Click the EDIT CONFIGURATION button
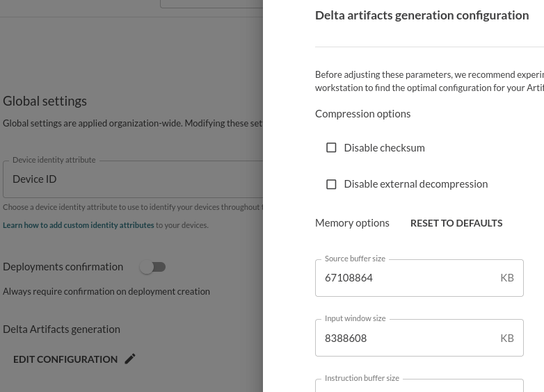544x392 pixels. [x=65, y=359]
